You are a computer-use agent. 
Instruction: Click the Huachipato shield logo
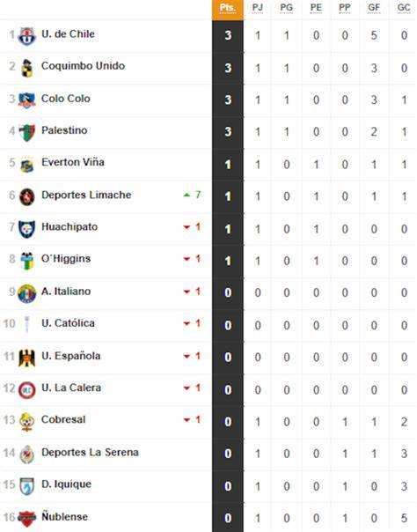pos(27,229)
